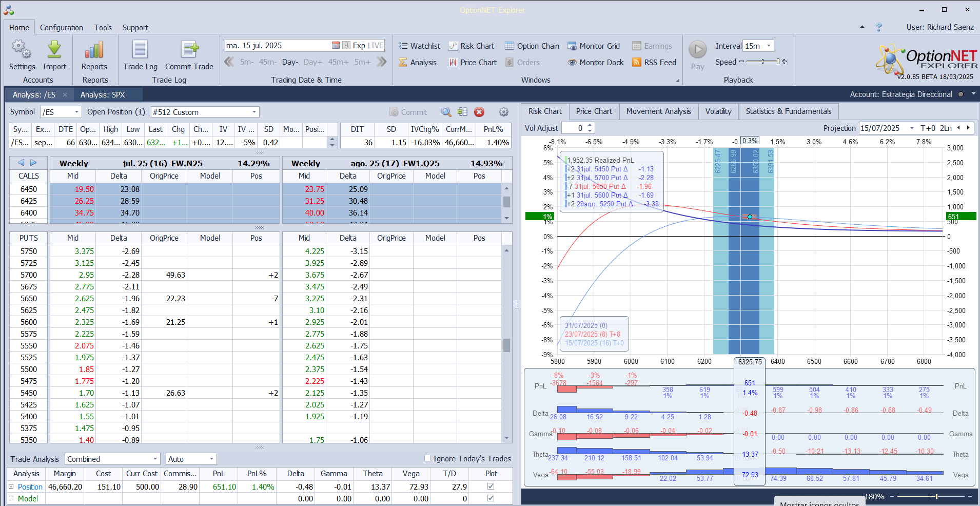Viewport: 980px width, 506px height.
Task: Open the Interval 15m dropdown
Action: (769, 46)
